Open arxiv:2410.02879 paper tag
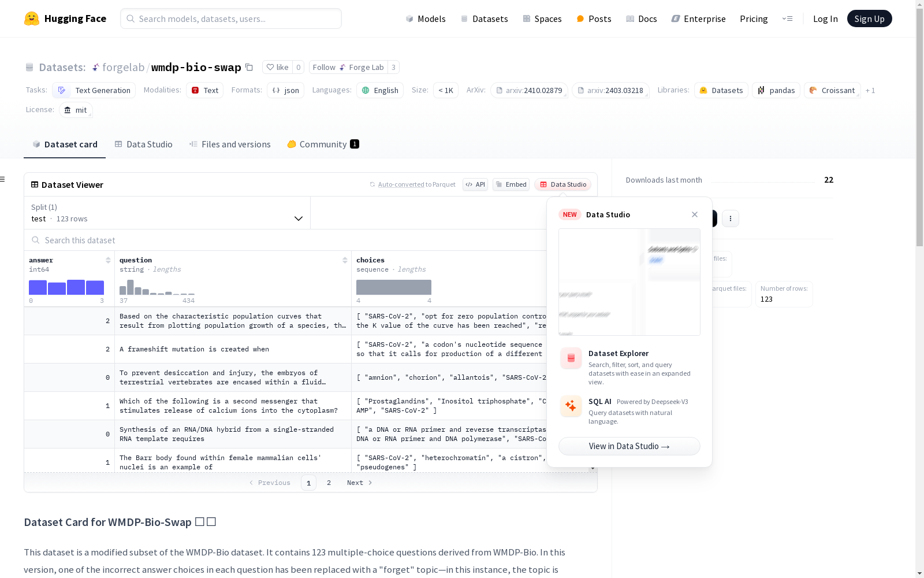This screenshot has width=924, height=578. tap(529, 90)
